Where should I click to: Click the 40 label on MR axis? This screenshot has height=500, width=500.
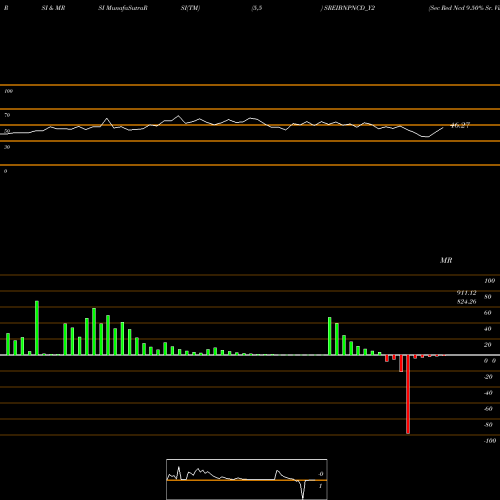pyautogui.click(x=488, y=329)
